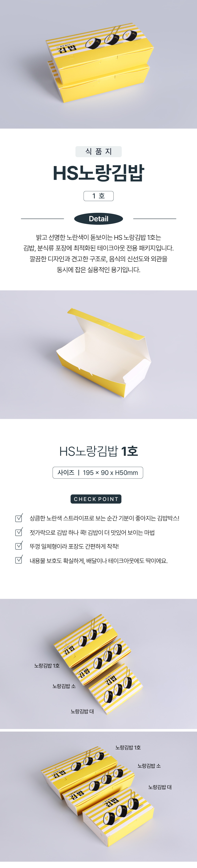Click the 노랑김밥 대 label in top-view photo

click(82, 711)
